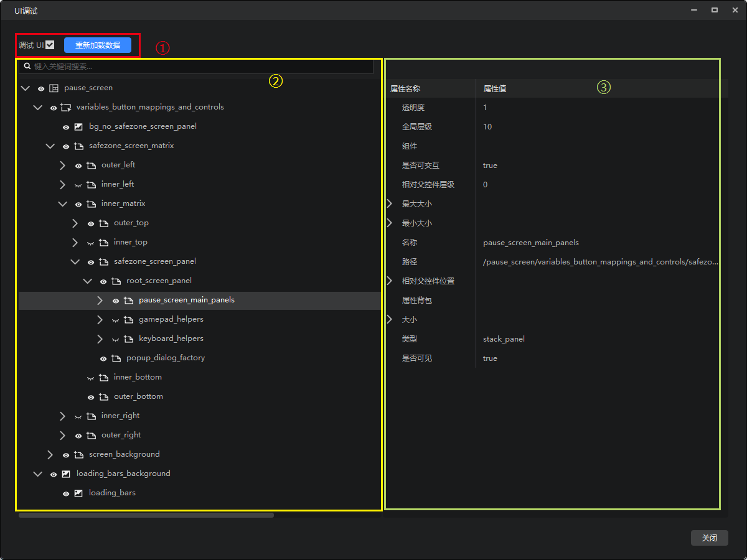Uncheck the 调试 UI checkbox
Viewport: 747px width, 560px height.
[x=50, y=45]
